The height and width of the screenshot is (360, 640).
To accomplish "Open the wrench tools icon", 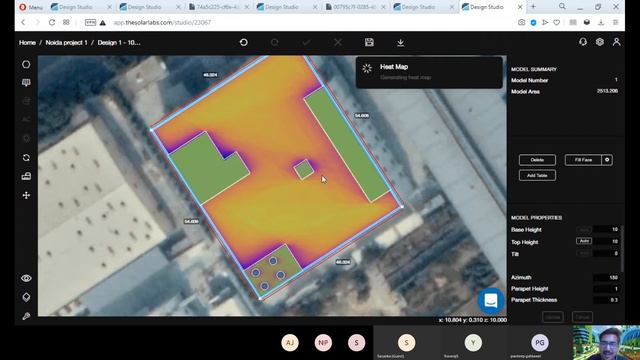I will [x=26, y=316].
